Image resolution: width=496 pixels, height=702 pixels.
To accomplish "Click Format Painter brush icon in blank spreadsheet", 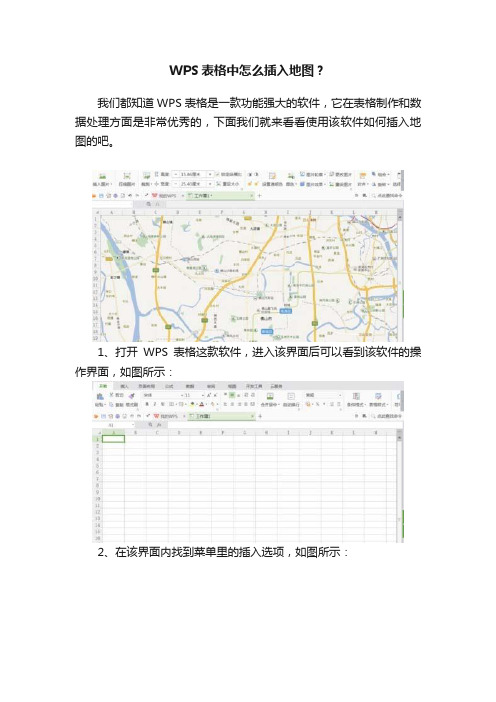I will click(x=132, y=395).
